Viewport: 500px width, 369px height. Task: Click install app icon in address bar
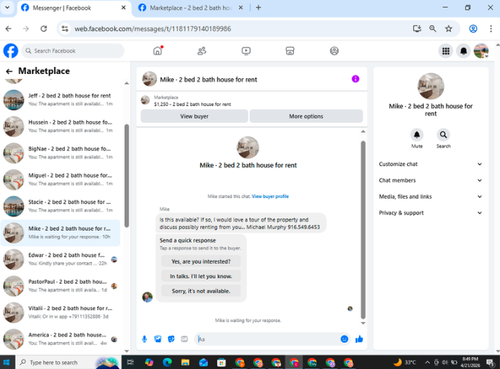(417, 29)
